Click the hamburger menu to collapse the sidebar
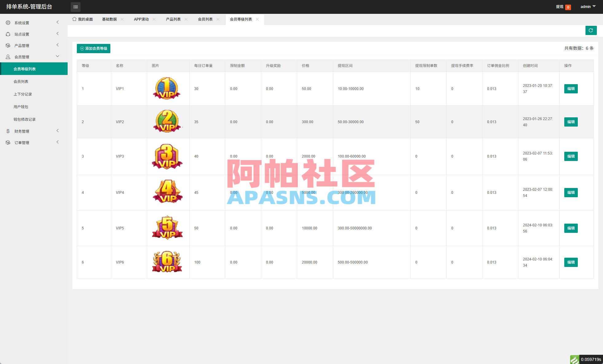The image size is (603, 364). point(76,7)
